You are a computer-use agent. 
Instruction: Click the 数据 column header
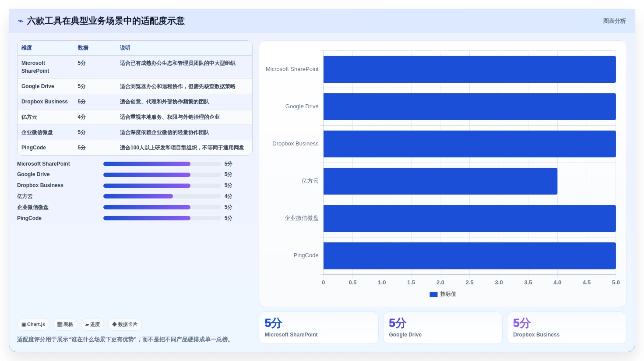pos(83,48)
